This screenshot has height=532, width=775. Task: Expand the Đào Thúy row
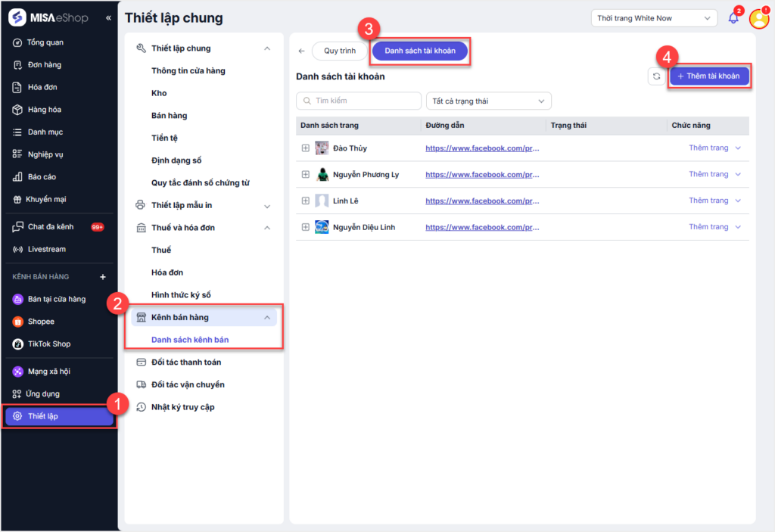point(306,148)
